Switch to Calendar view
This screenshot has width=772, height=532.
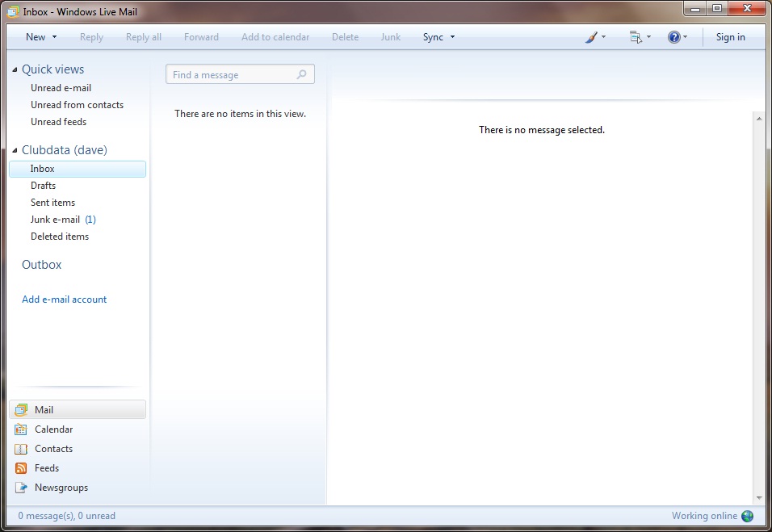(53, 429)
